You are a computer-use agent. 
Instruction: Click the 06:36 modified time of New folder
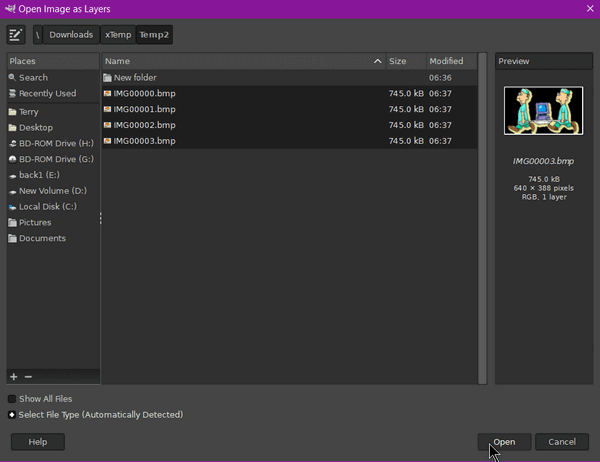(x=440, y=78)
